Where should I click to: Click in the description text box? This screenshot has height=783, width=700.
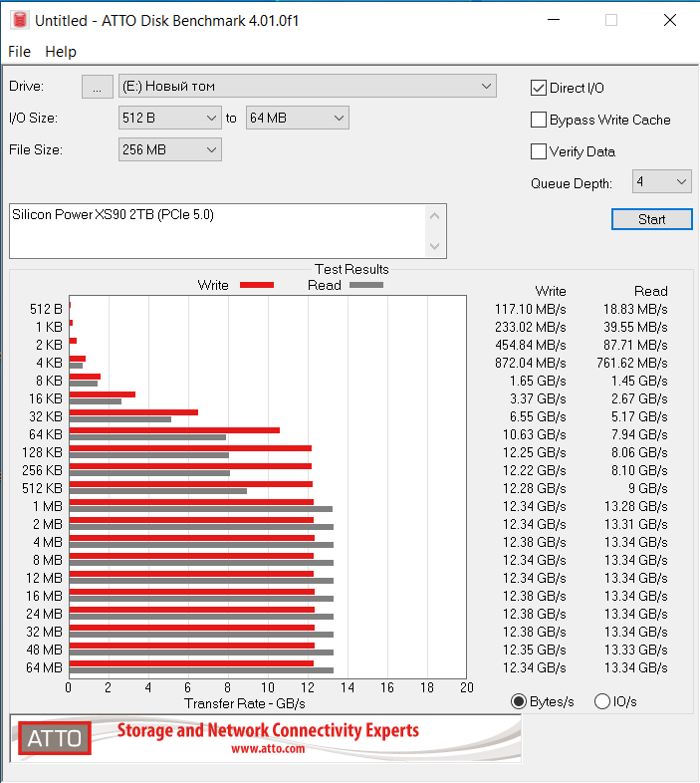pos(217,231)
